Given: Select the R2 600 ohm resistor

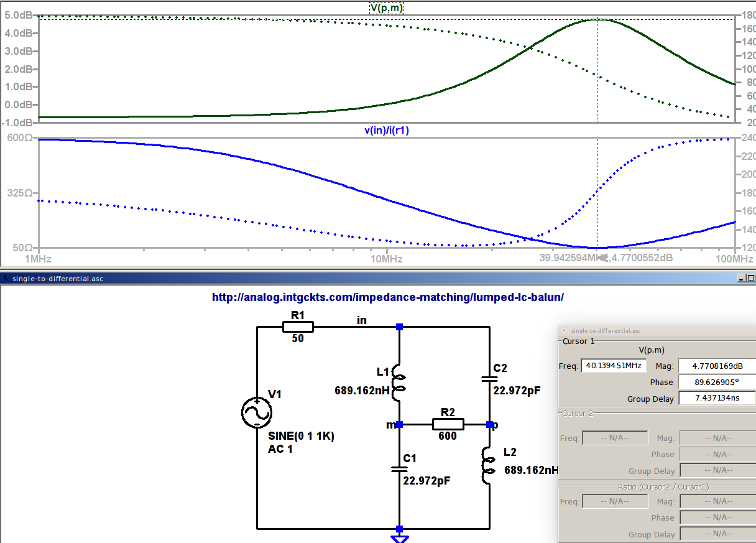Looking at the screenshot, I should tap(447, 424).
